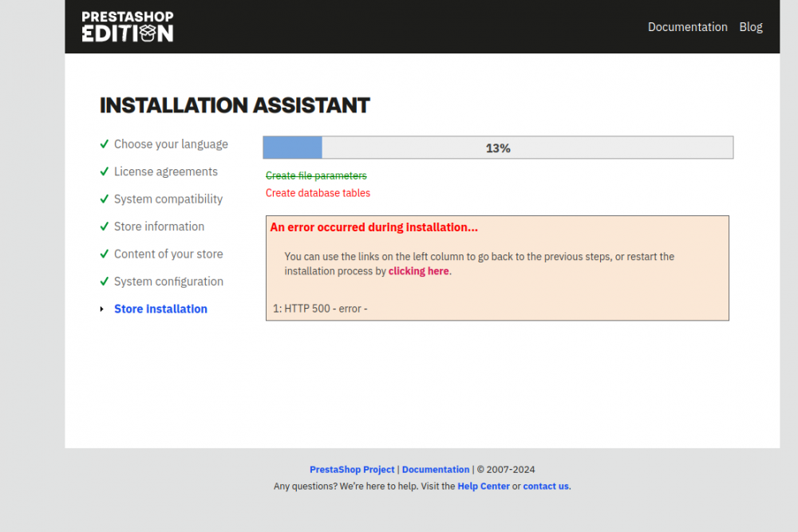Go back to the Store information step
The height and width of the screenshot is (532, 798).
point(159,226)
